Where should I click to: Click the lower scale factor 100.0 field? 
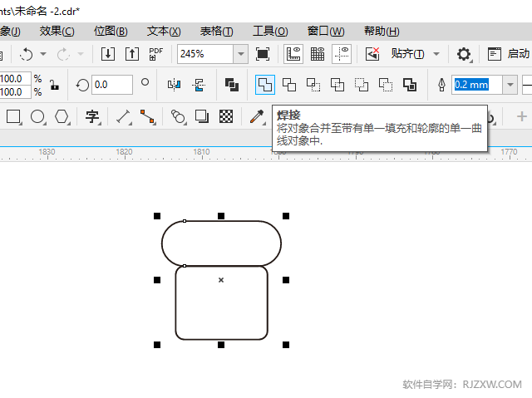coord(15,92)
